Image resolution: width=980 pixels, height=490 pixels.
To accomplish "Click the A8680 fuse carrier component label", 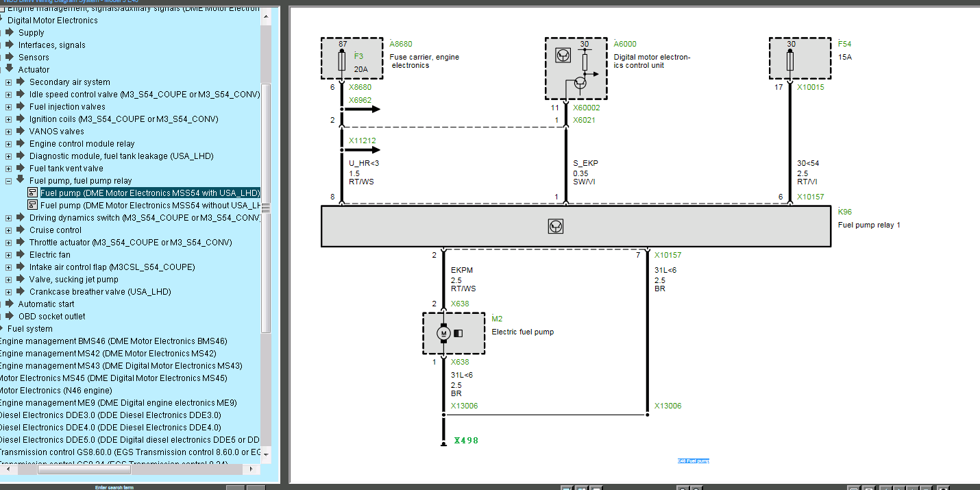I will pos(401,44).
